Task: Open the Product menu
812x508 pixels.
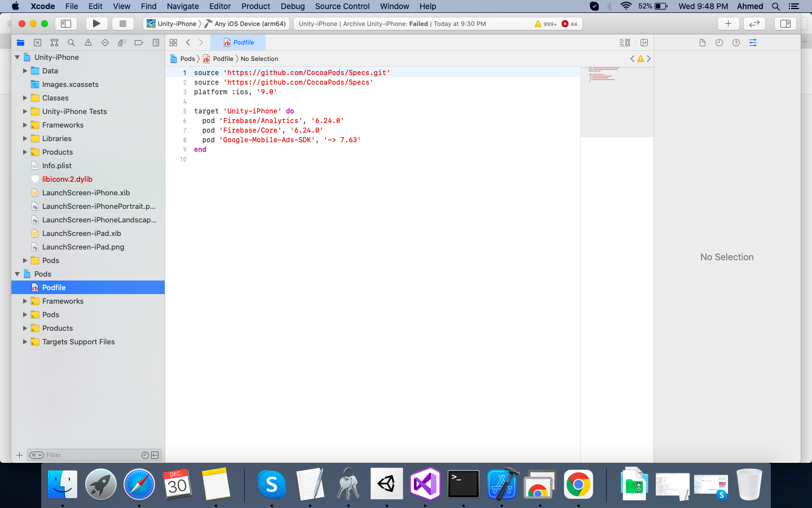Action: pyautogui.click(x=255, y=6)
